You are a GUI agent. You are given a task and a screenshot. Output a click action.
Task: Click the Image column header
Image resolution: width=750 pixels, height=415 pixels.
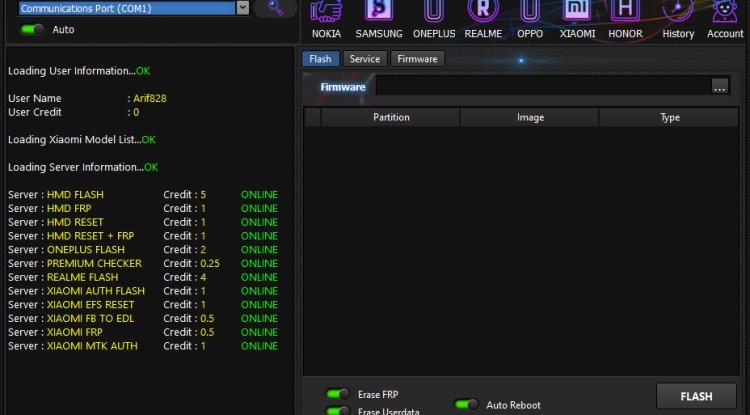(530, 117)
